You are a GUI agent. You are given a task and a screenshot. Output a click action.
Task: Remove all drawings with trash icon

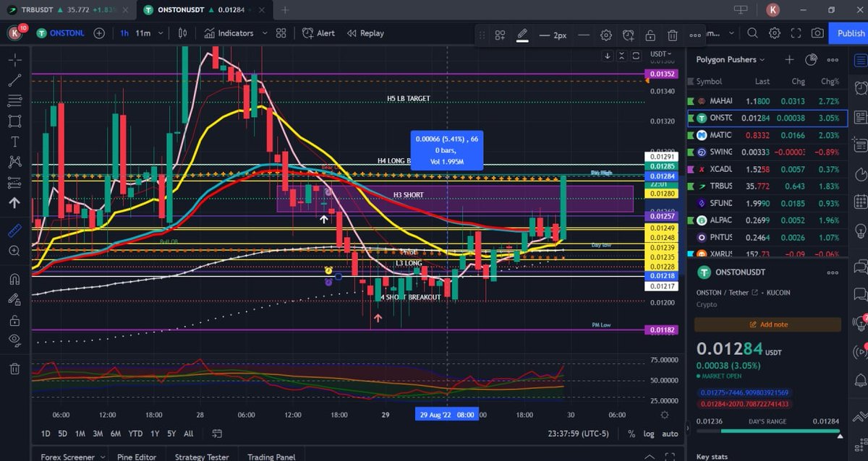(x=674, y=33)
